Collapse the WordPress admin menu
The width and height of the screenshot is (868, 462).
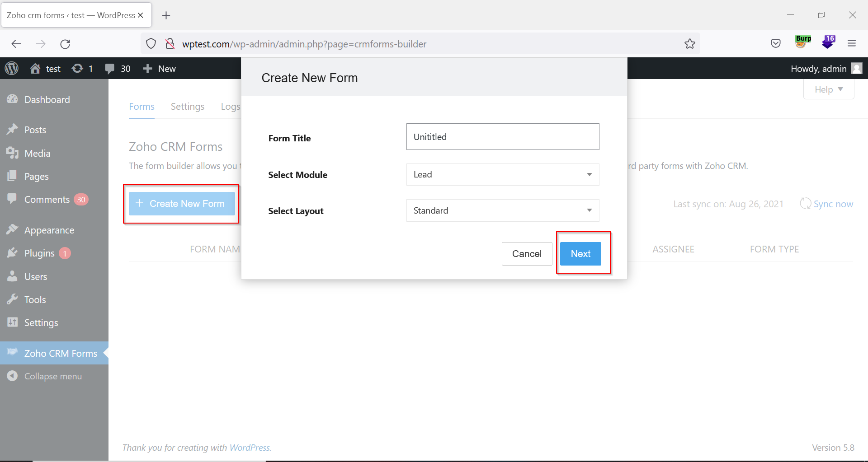[52, 376]
